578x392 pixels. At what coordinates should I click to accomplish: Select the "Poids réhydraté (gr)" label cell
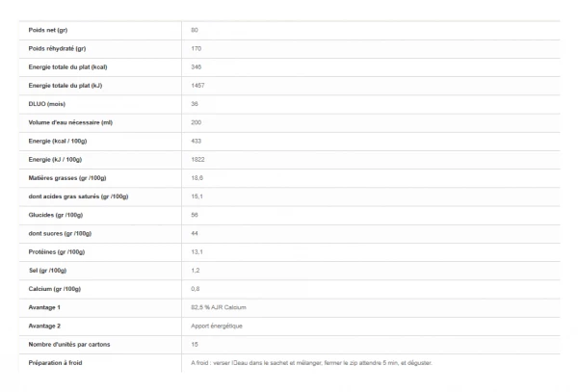(58, 48)
